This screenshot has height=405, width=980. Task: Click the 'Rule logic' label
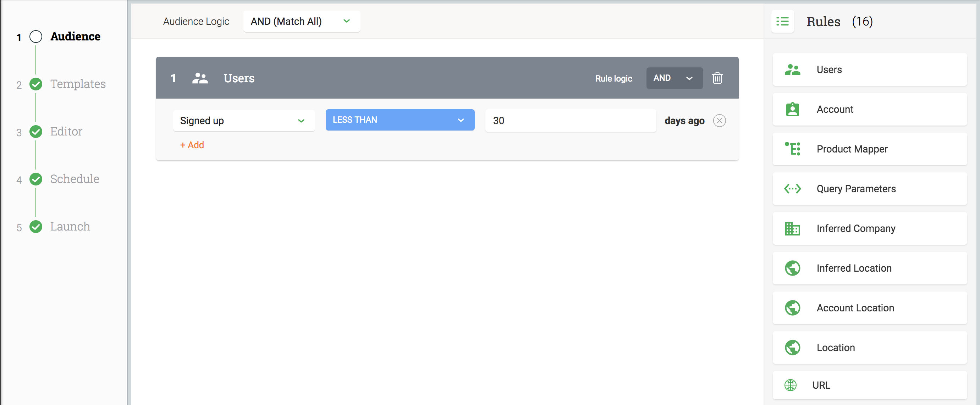pos(613,78)
